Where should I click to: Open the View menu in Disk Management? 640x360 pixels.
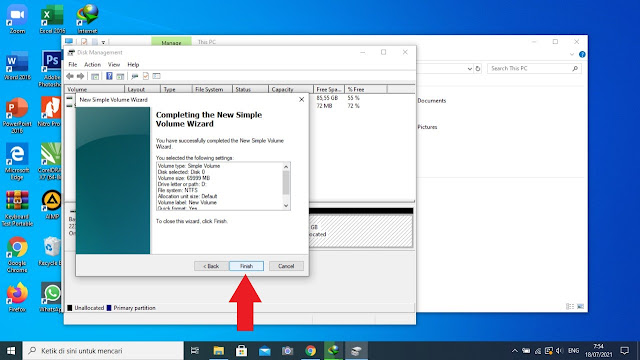114,64
